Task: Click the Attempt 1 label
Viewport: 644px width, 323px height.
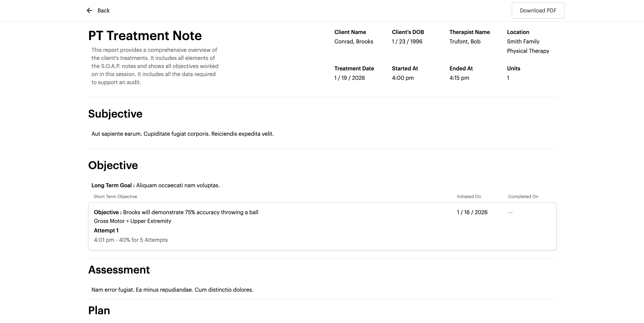Action: coord(106,230)
